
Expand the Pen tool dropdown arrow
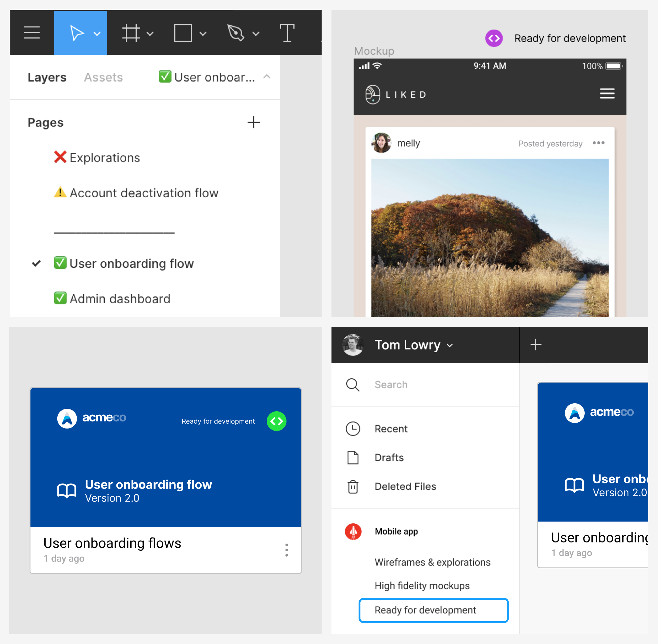[x=256, y=34]
